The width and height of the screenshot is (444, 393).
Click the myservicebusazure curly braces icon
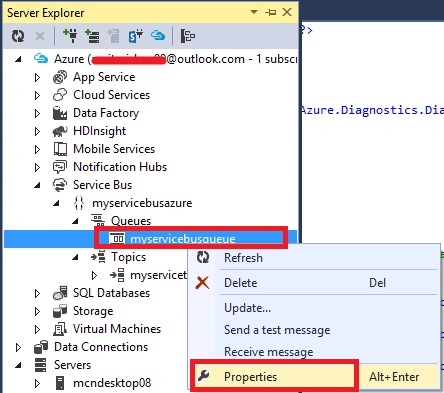pyautogui.click(x=79, y=203)
